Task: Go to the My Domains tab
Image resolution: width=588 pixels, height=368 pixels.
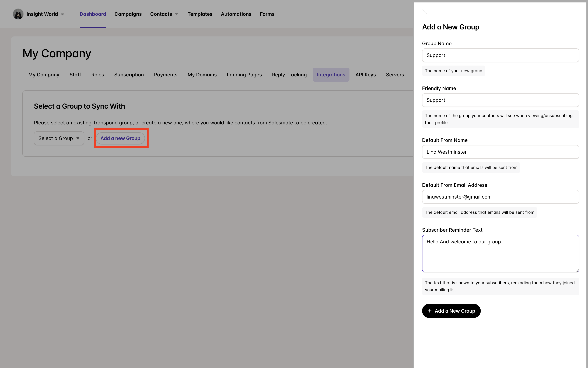Action: point(202,75)
